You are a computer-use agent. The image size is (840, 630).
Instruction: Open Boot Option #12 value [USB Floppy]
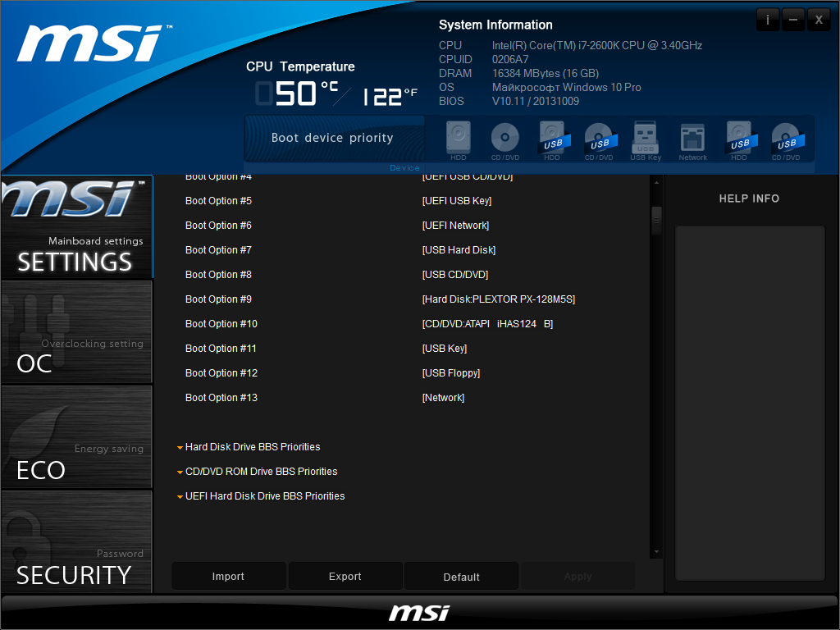point(451,373)
